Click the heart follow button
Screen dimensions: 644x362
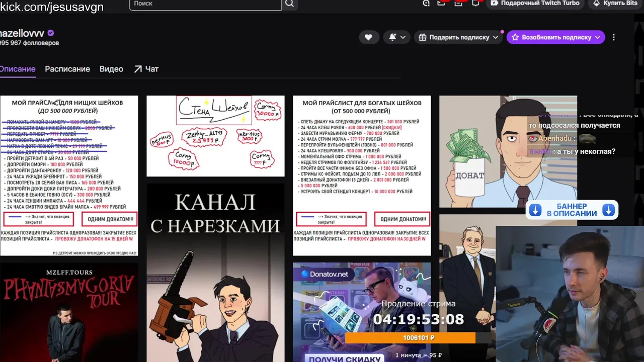point(368,37)
